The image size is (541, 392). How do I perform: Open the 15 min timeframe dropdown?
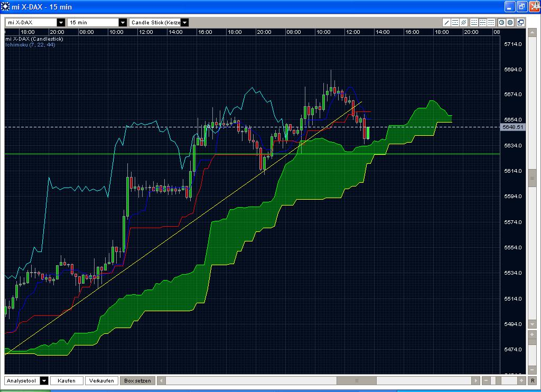click(x=123, y=22)
